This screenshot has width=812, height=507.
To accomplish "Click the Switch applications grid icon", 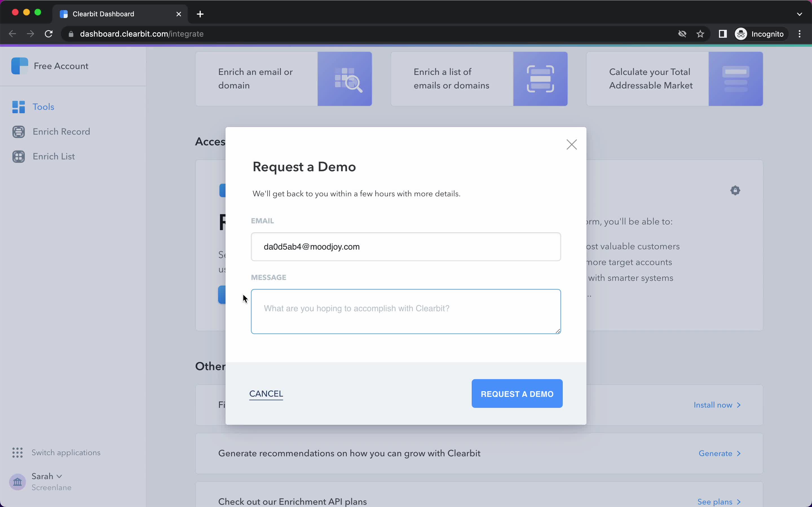I will (17, 452).
